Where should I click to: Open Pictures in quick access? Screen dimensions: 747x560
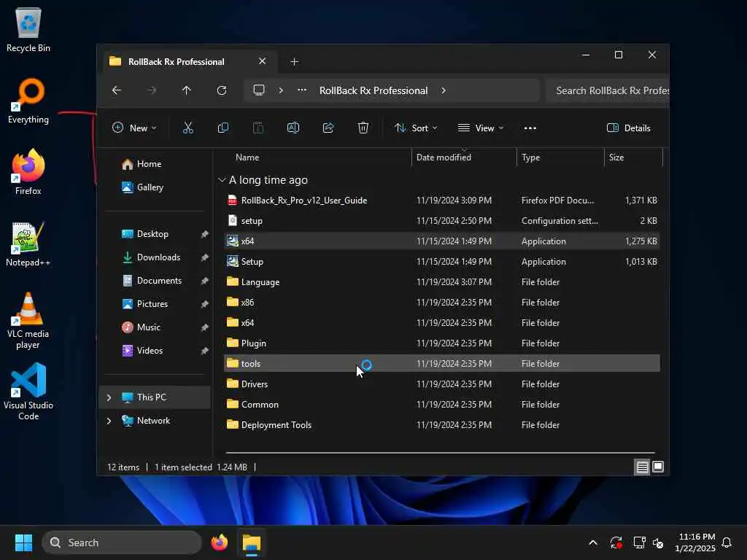coord(152,304)
